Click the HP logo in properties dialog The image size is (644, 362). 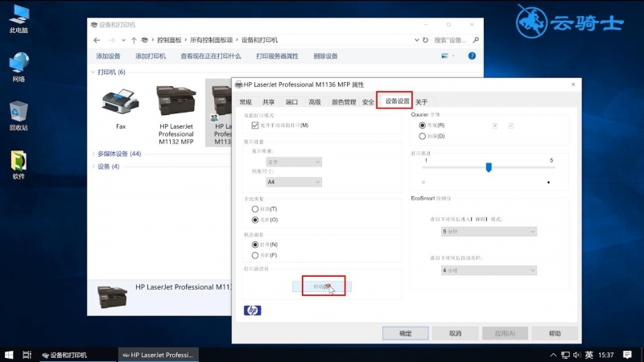coord(252,311)
